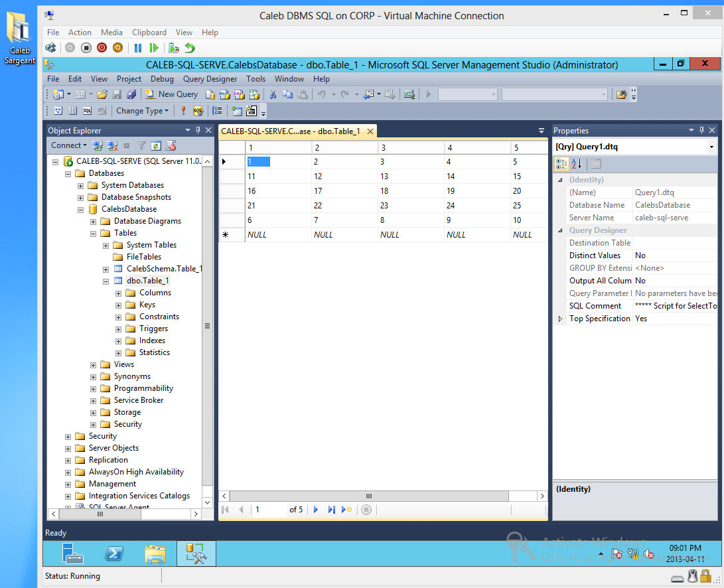Viewport: 724px width, 588px height.
Task: Click the Add Group By icon
Action: (x=217, y=110)
